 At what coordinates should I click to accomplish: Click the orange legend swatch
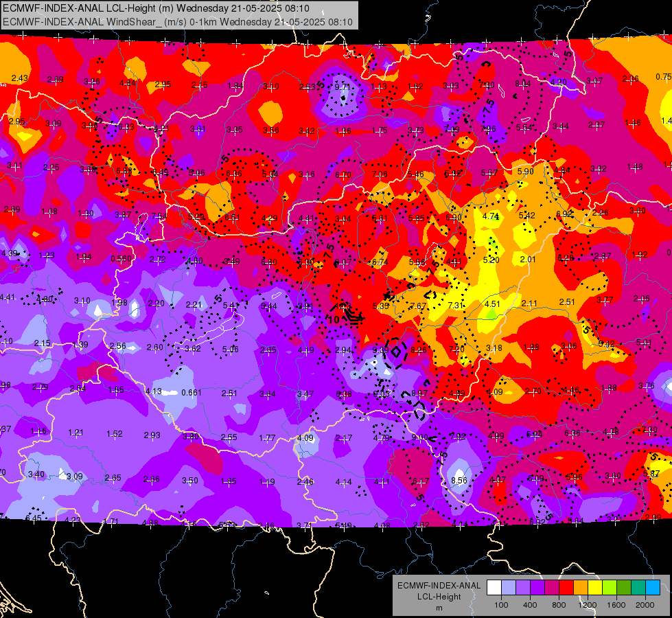pos(581,587)
